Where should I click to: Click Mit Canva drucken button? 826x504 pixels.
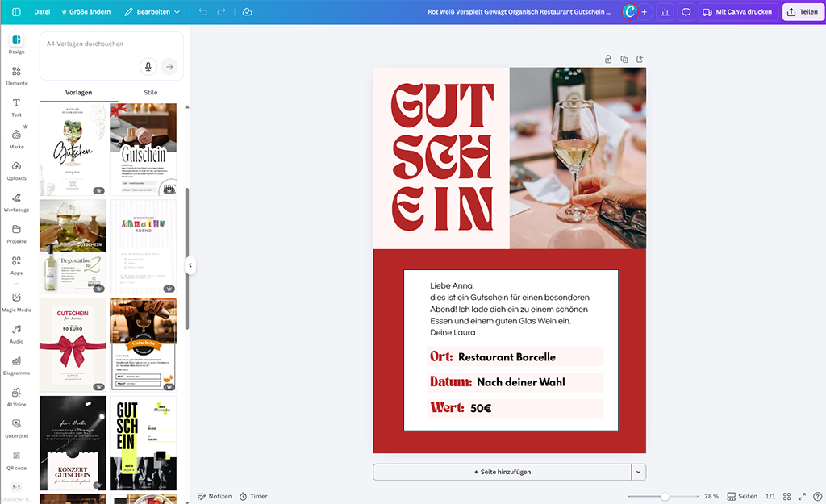click(x=738, y=11)
